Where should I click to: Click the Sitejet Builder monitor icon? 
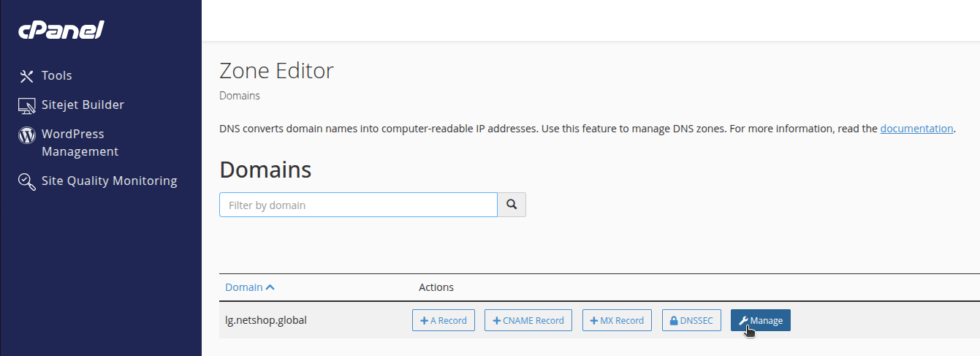(27, 105)
